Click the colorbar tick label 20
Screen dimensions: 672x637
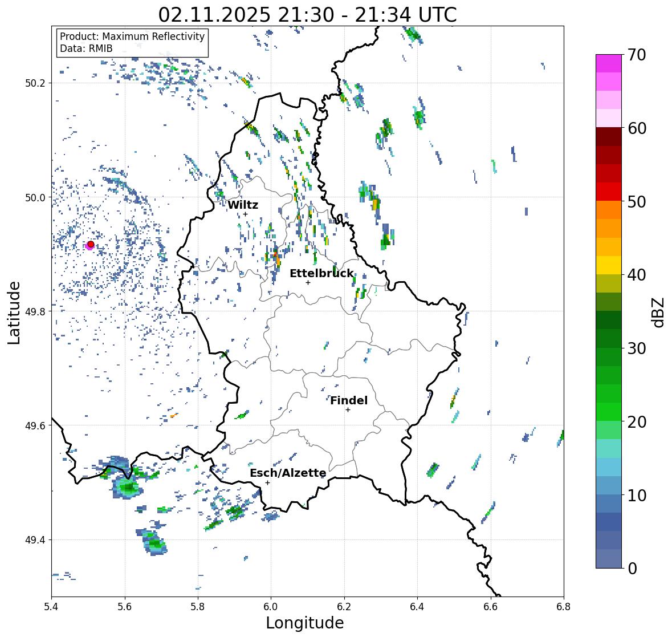(x=637, y=421)
